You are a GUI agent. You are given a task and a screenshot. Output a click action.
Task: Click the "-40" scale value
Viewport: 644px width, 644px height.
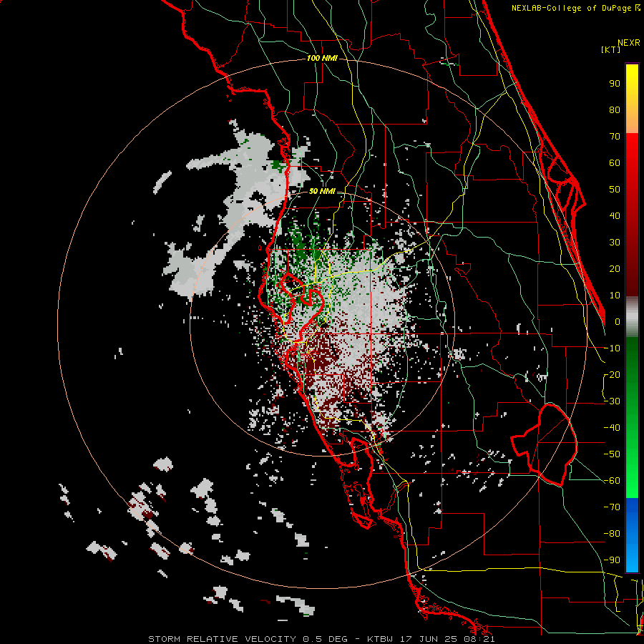coord(612,428)
